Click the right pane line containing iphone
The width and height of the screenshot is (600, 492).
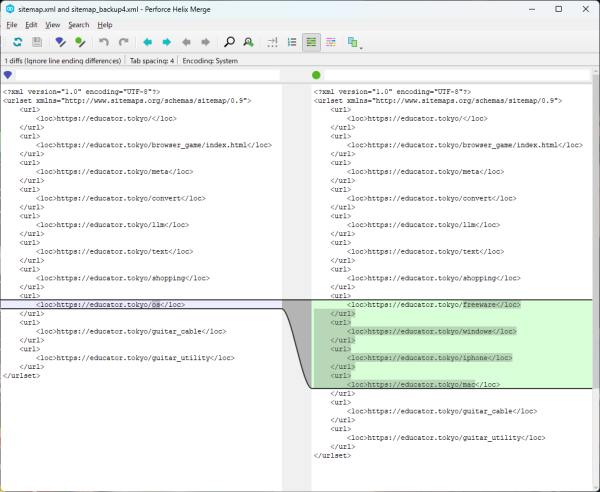(x=430, y=358)
